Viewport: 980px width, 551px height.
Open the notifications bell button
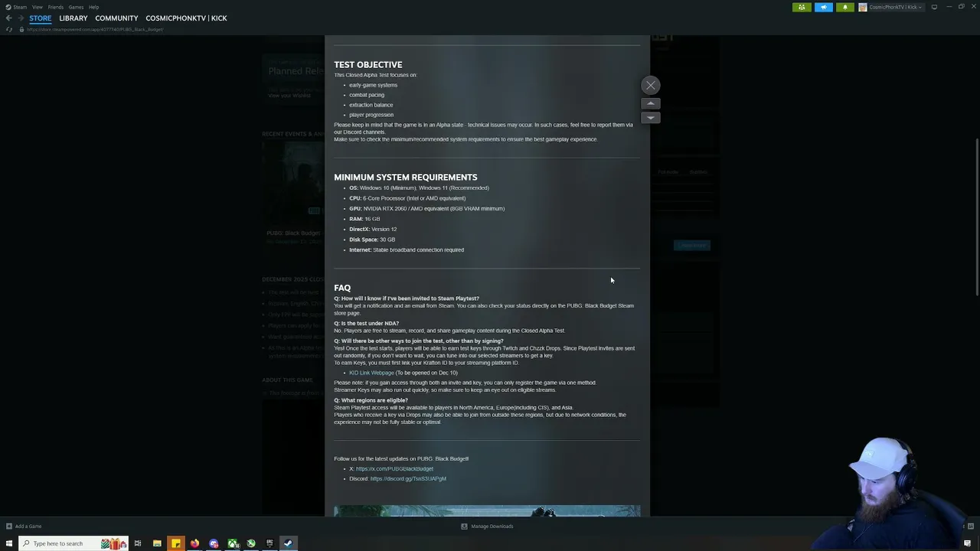coord(844,7)
